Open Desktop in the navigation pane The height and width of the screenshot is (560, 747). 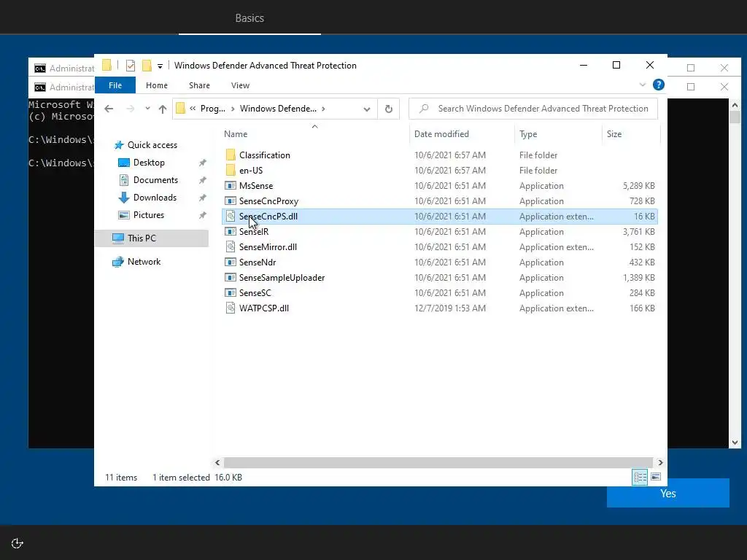149,163
